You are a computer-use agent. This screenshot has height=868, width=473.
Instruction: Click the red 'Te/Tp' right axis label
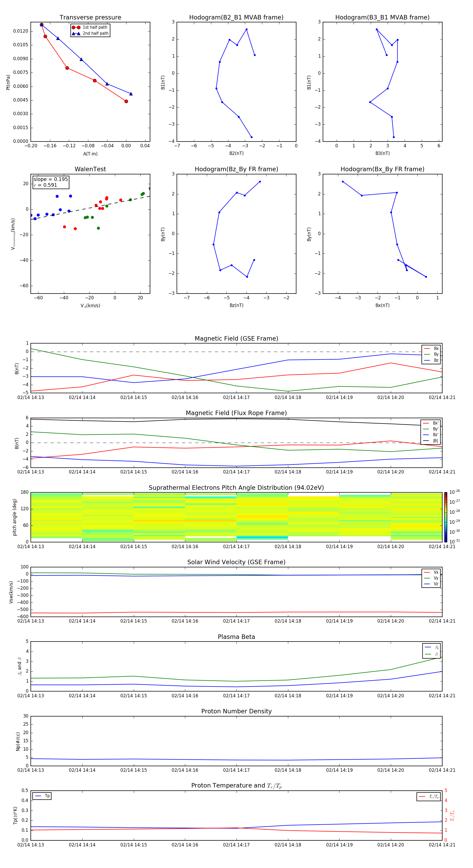[x=453, y=815]
